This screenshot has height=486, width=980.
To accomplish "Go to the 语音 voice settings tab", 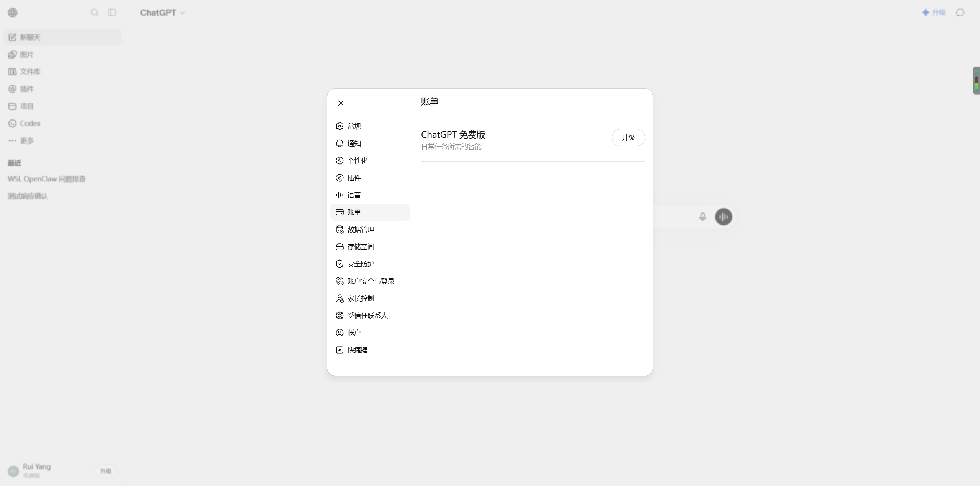I will tap(370, 195).
